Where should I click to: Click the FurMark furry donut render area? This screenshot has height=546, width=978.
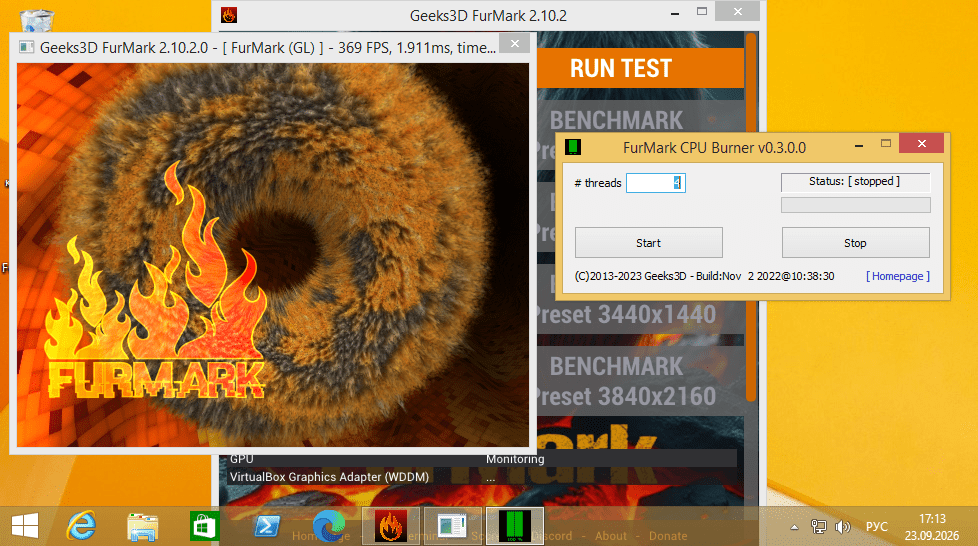click(x=273, y=255)
